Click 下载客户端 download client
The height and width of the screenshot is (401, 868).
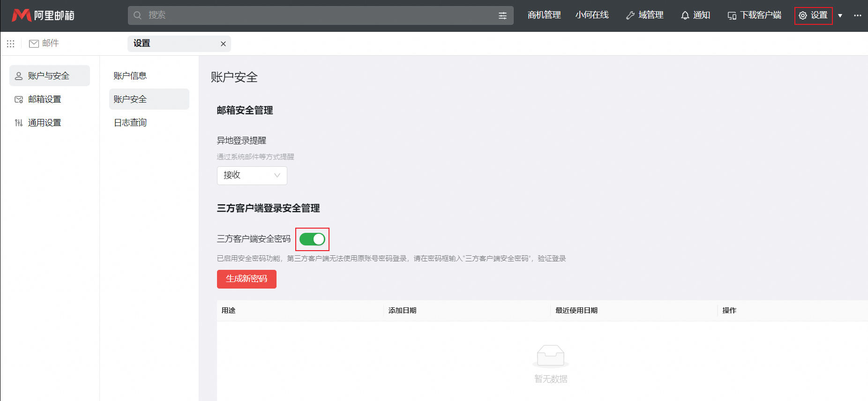755,15
